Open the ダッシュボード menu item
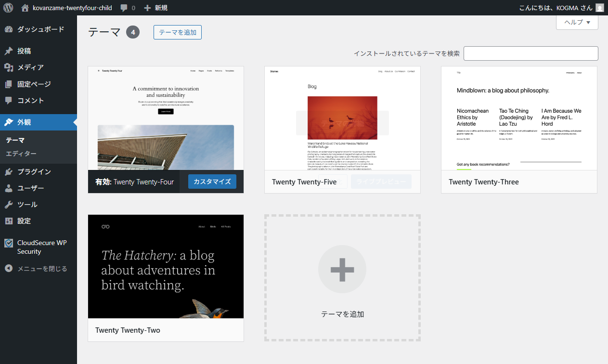The image size is (608, 364). [x=40, y=29]
